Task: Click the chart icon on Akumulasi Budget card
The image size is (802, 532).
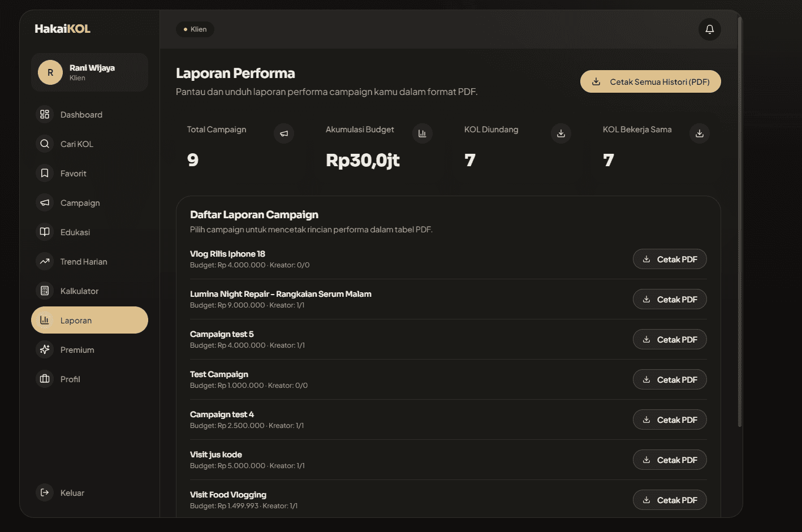Action: (422, 133)
